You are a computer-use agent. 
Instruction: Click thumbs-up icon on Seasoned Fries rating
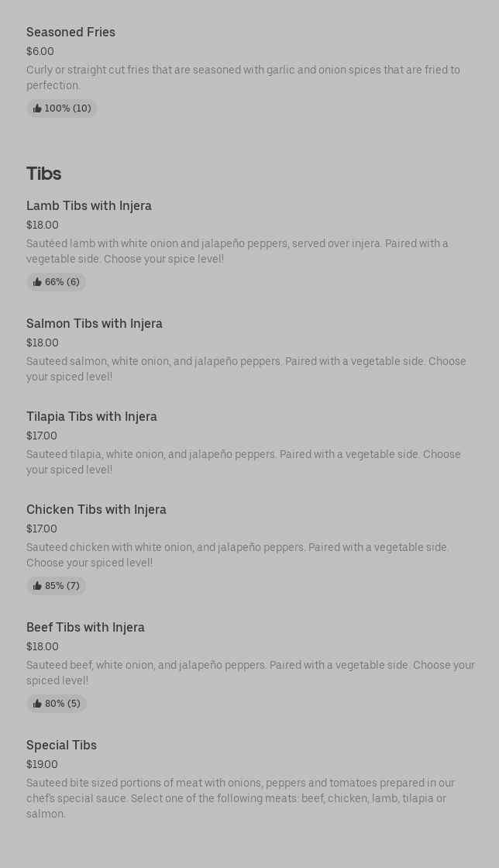pos(37,108)
